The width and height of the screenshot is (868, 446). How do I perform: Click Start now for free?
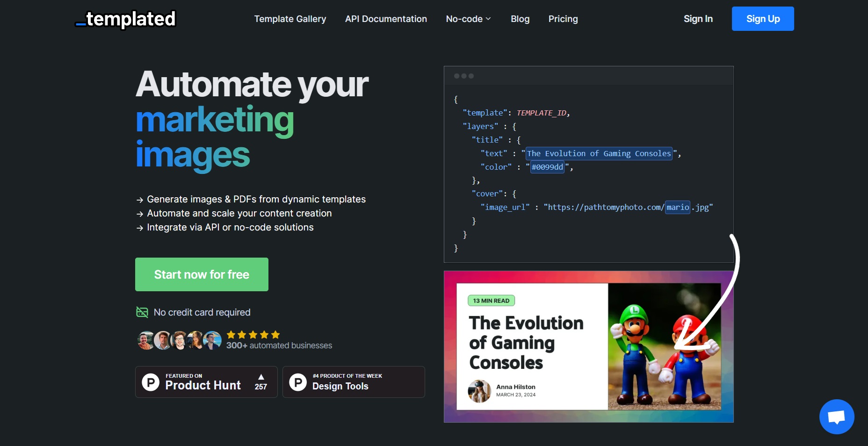coord(202,274)
